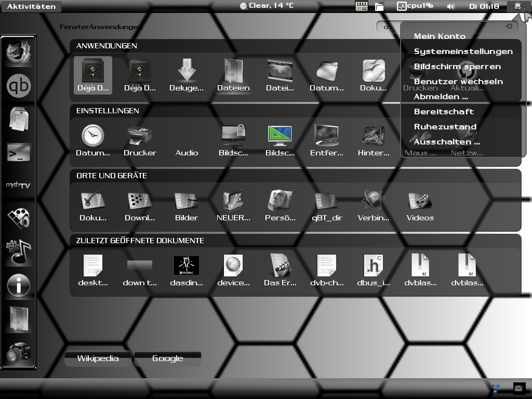The width and height of the screenshot is (532, 399).
Task: Open qBittorrent from the dash
Action: point(19,86)
